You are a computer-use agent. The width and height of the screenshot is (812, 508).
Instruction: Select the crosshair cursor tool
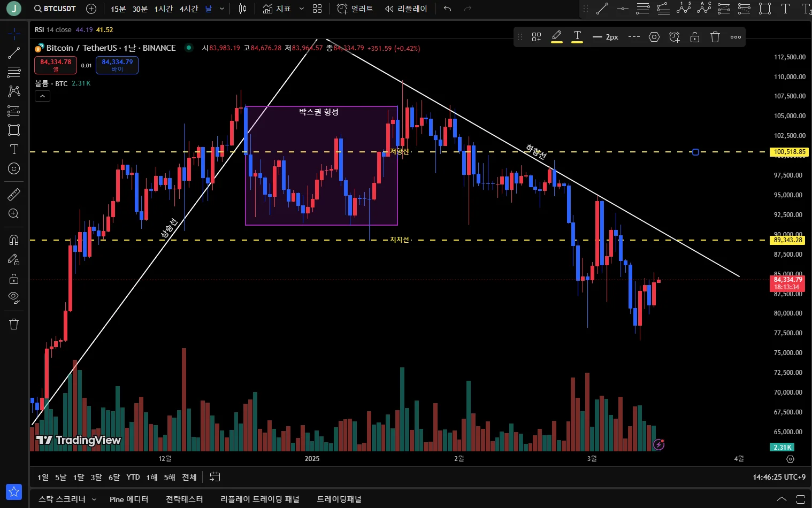click(14, 34)
